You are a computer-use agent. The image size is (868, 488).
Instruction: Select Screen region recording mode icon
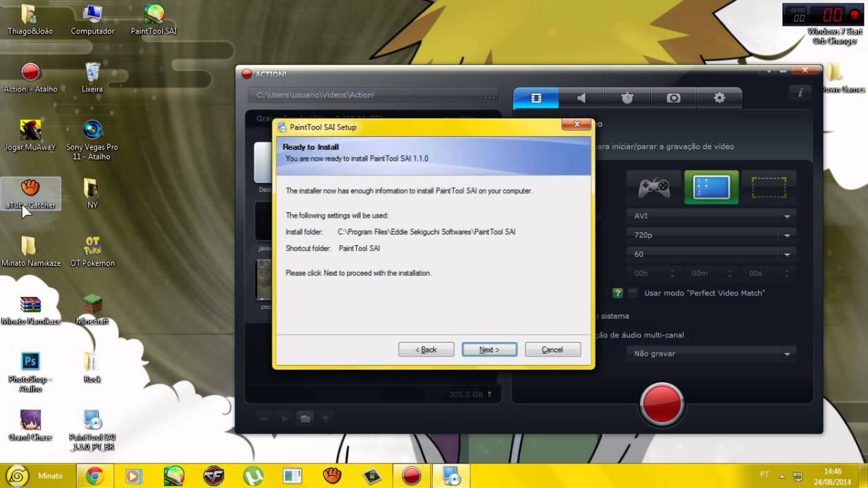(769, 187)
